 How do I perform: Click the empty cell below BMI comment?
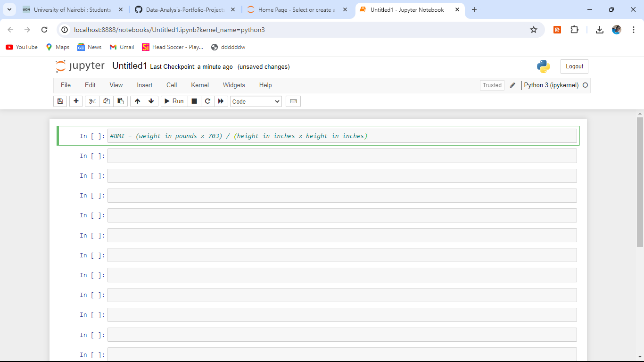[342, 156]
